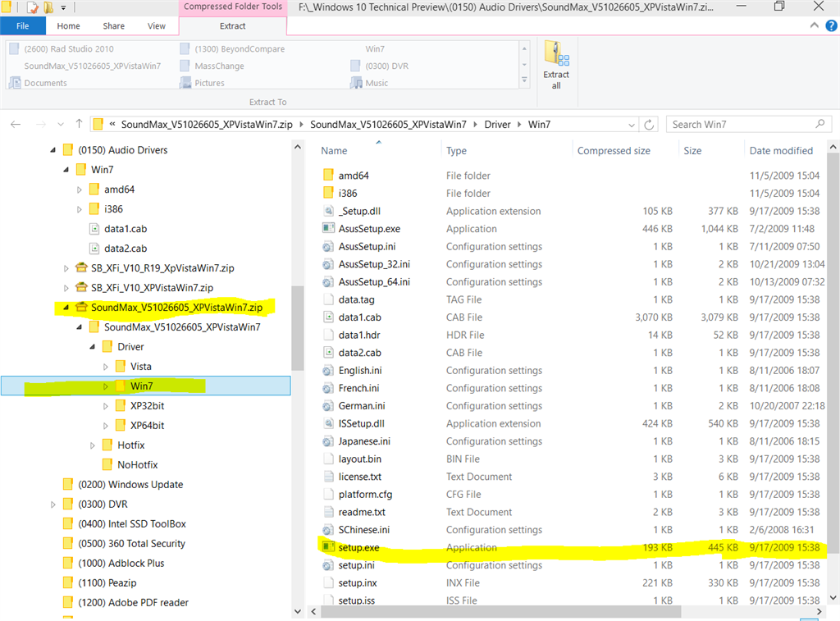The image size is (840, 621).
Task: Click the readme.txt file icon
Action: 328,511
